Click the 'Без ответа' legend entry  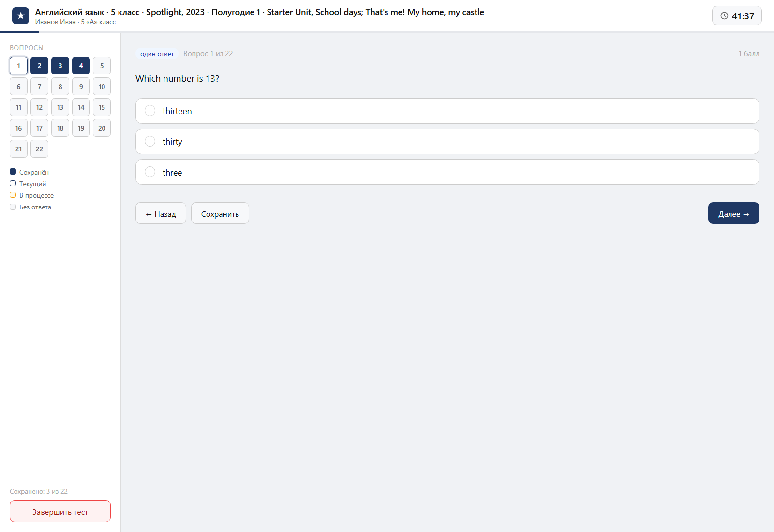30,207
